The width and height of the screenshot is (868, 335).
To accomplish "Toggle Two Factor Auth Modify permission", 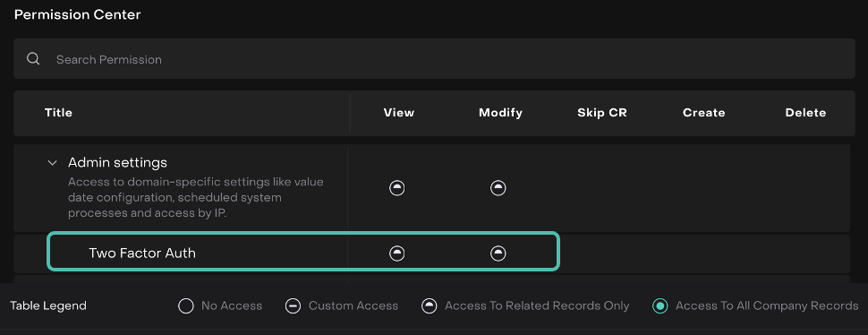I will [498, 253].
